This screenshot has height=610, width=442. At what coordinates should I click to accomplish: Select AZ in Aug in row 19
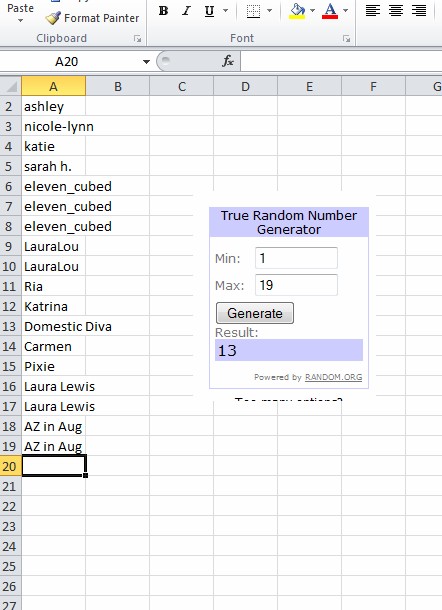[x=53, y=446]
